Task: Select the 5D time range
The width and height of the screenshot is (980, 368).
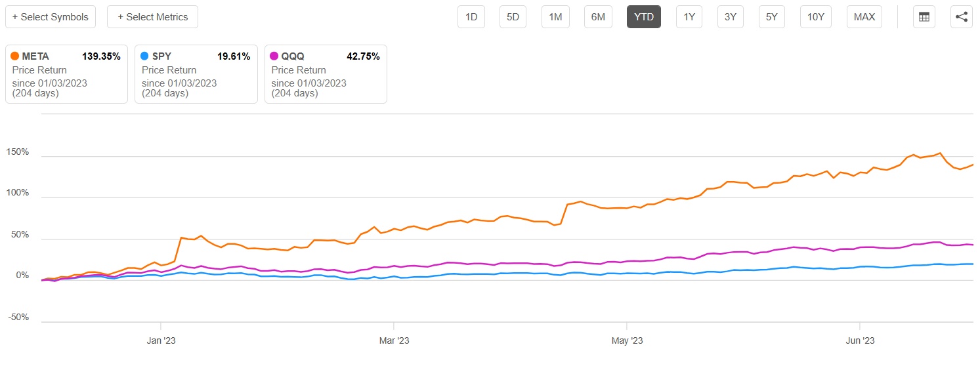Action: [513, 17]
